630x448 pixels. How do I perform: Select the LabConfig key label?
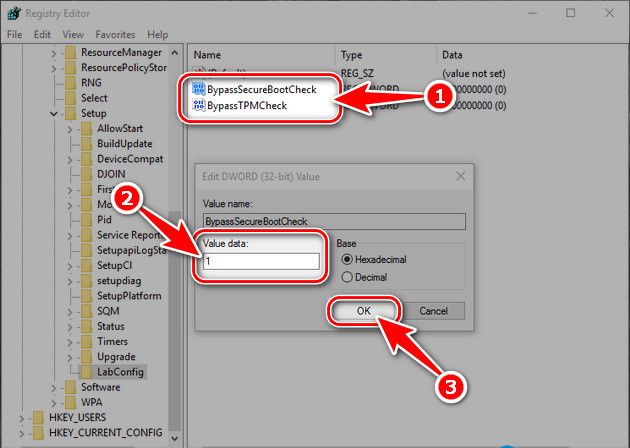point(120,372)
